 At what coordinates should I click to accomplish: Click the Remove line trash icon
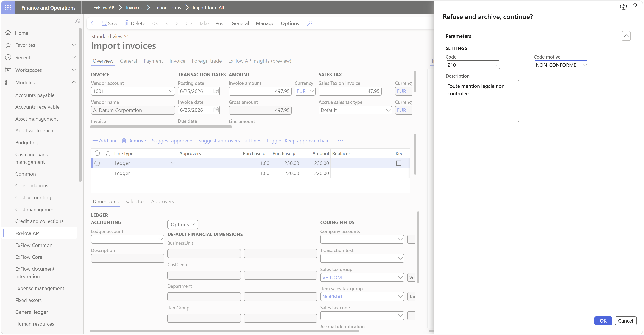[x=124, y=141]
